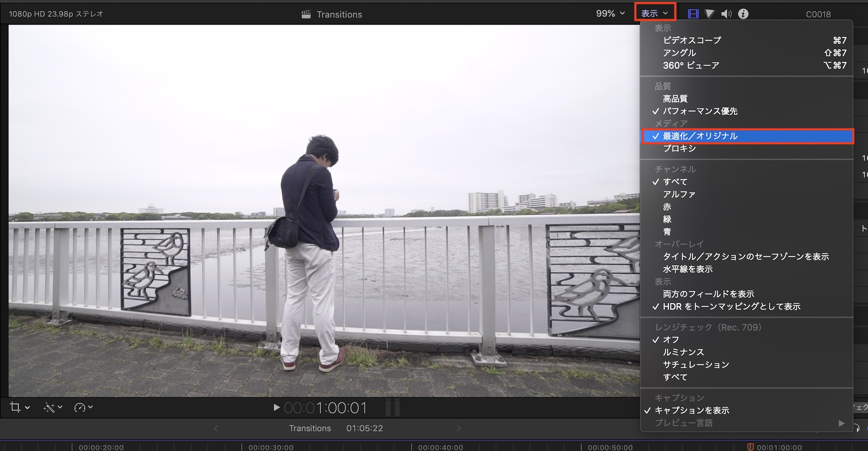This screenshot has width=868, height=451.
Task: Select the crop tool icon below viewer
Action: click(15, 407)
